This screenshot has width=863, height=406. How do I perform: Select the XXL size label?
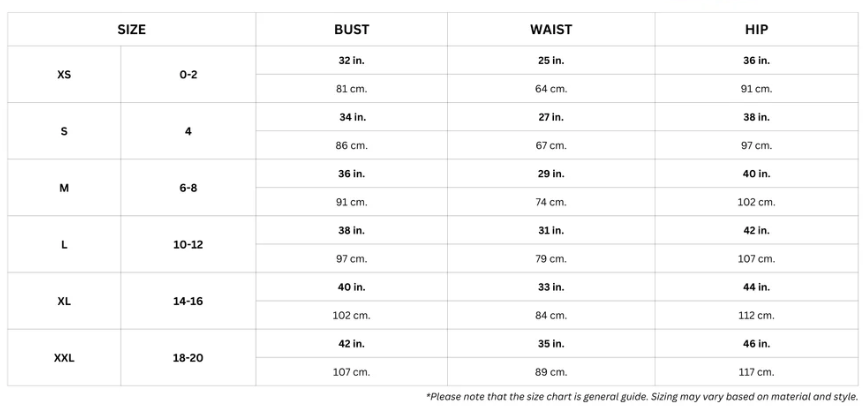click(64, 357)
